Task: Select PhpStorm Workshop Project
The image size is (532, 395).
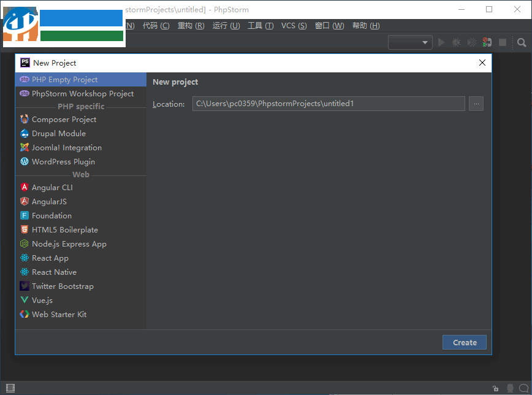Action: (x=81, y=93)
